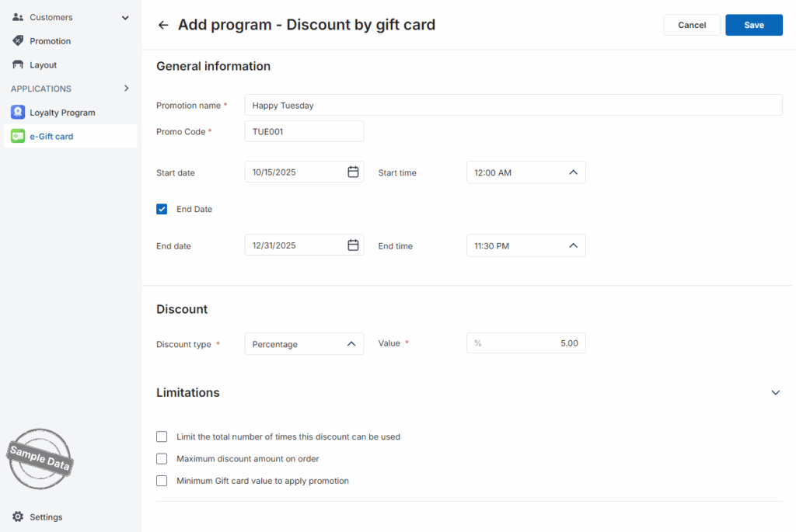The width and height of the screenshot is (796, 532).
Task: Open the Start time dropdown
Action: coord(525,172)
